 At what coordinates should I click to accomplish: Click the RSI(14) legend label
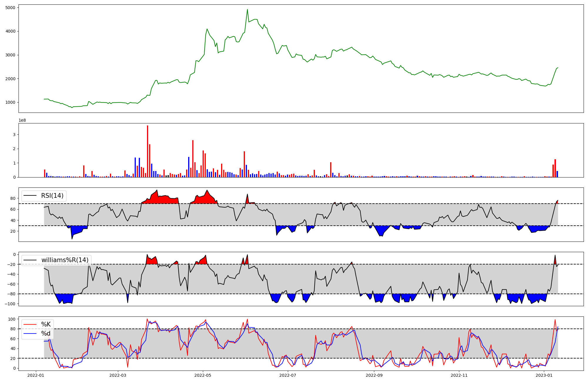52,196
